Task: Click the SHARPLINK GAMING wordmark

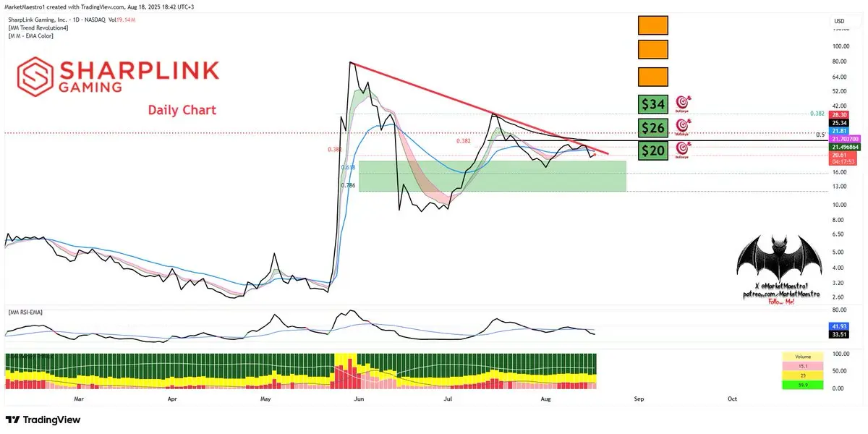Action: coord(137,77)
